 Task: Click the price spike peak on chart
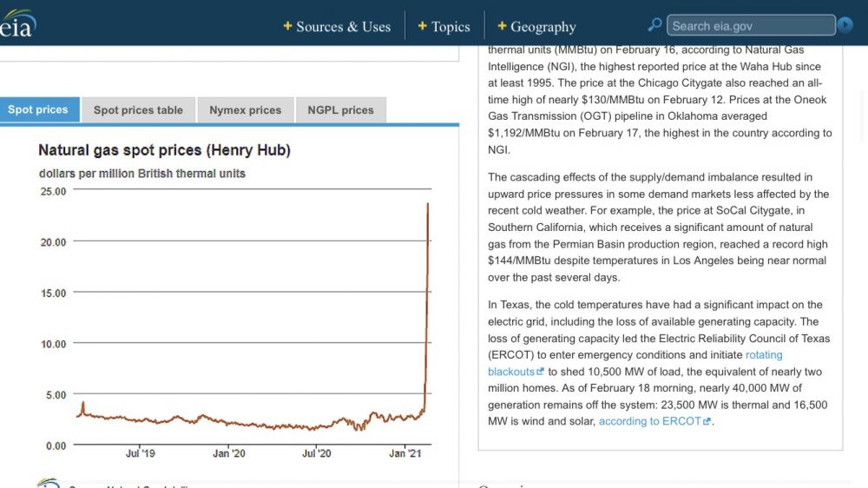pyautogui.click(x=428, y=204)
